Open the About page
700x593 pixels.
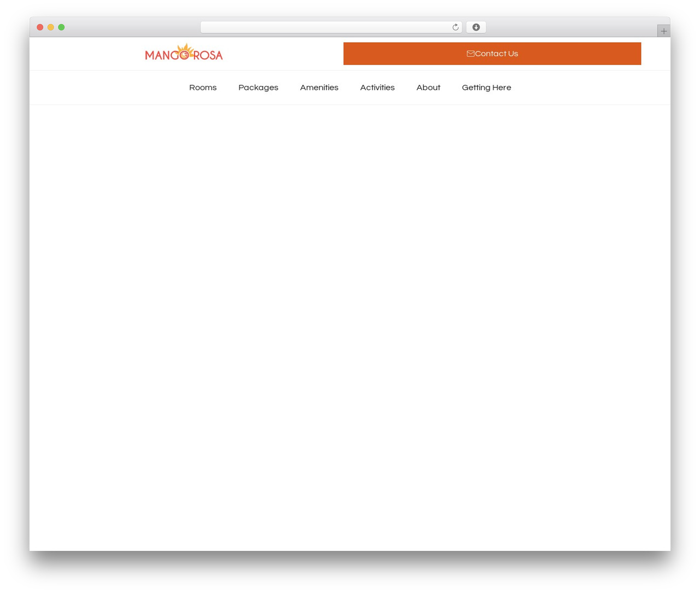pos(428,88)
